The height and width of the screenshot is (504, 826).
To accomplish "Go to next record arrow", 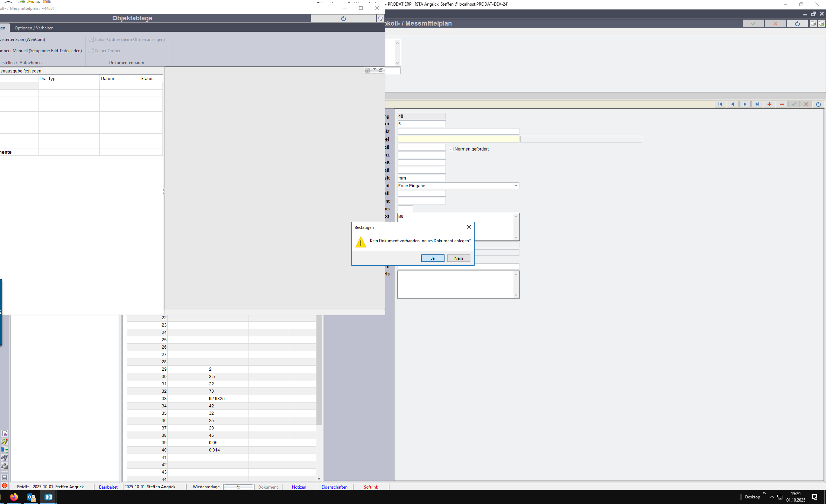I will (744, 104).
